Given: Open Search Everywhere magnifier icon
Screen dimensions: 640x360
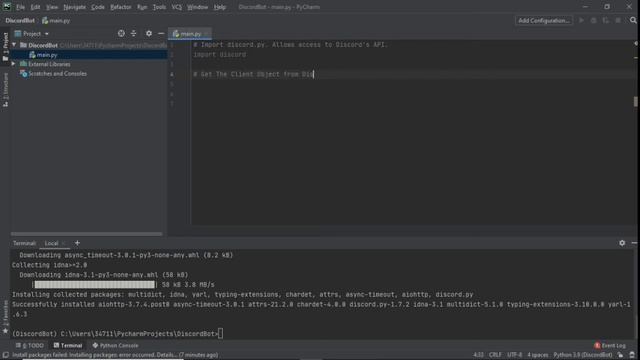Looking at the screenshot, I should [633, 20].
